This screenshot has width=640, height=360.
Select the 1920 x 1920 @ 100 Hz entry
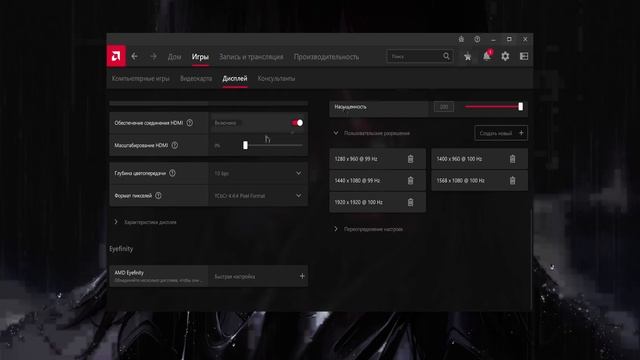click(x=378, y=202)
